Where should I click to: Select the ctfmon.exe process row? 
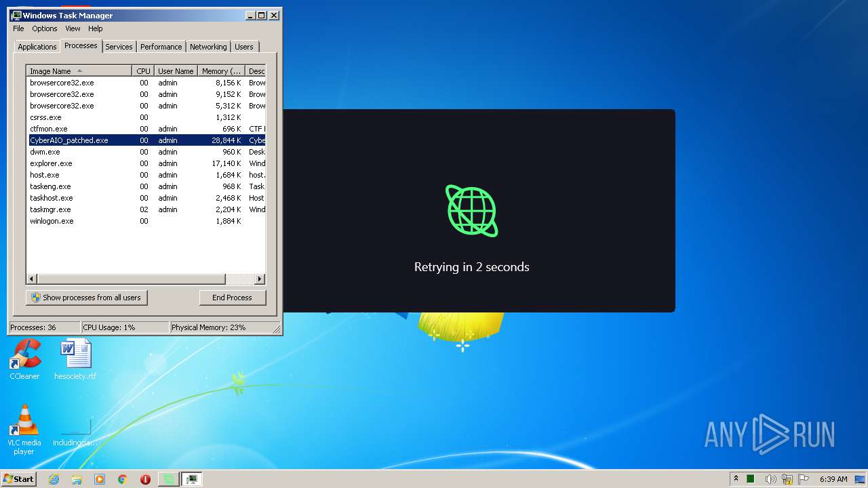click(x=146, y=129)
